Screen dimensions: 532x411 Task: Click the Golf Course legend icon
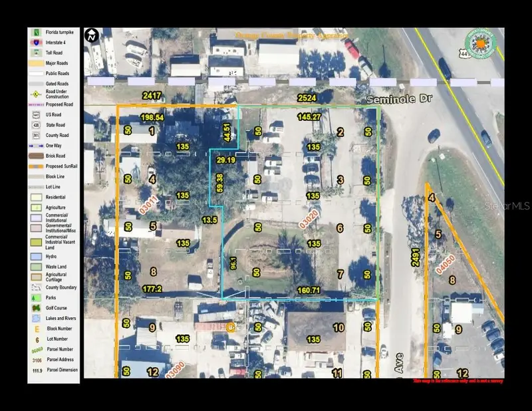(x=37, y=308)
